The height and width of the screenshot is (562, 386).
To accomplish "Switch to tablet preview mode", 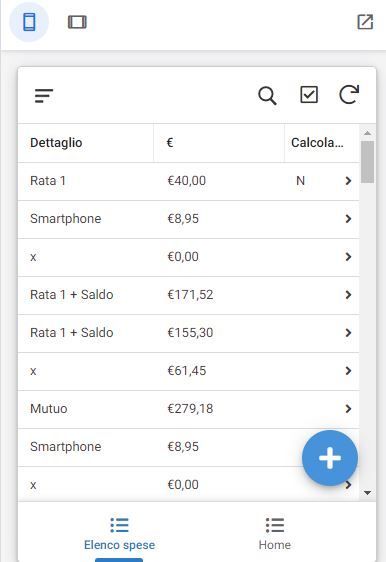I will point(77,22).
